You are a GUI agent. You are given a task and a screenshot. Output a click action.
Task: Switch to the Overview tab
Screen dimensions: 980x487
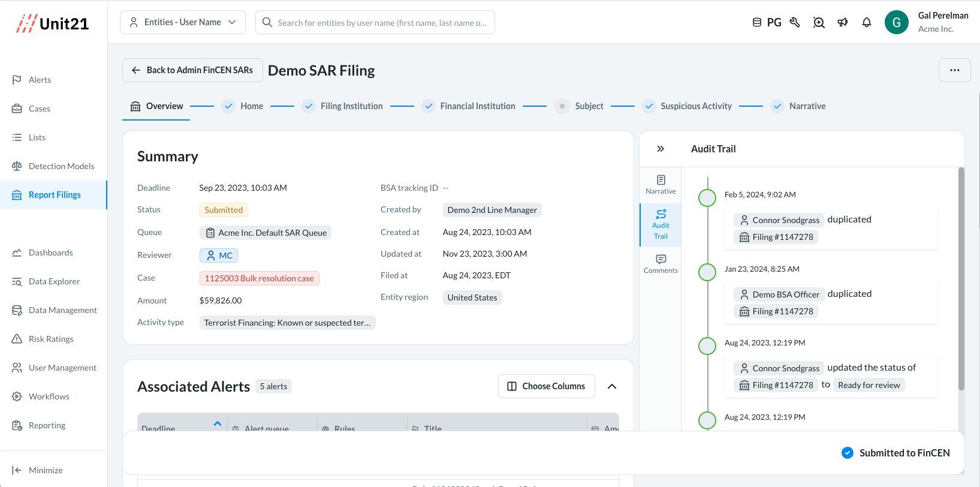point(156,106)
